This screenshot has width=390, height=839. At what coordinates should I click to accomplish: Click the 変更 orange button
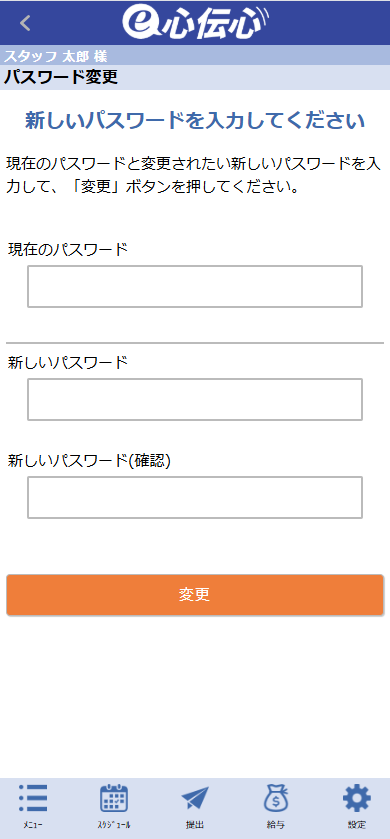(195, 595)
